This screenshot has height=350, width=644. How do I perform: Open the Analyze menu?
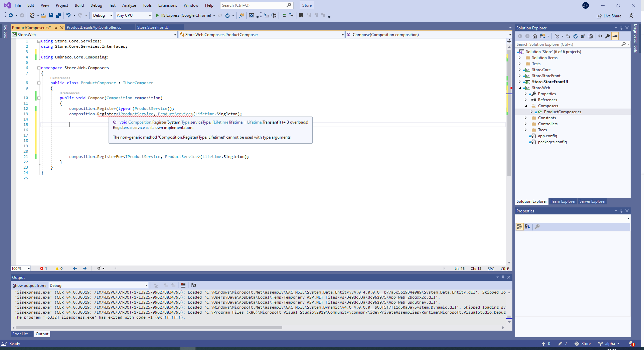129,5
